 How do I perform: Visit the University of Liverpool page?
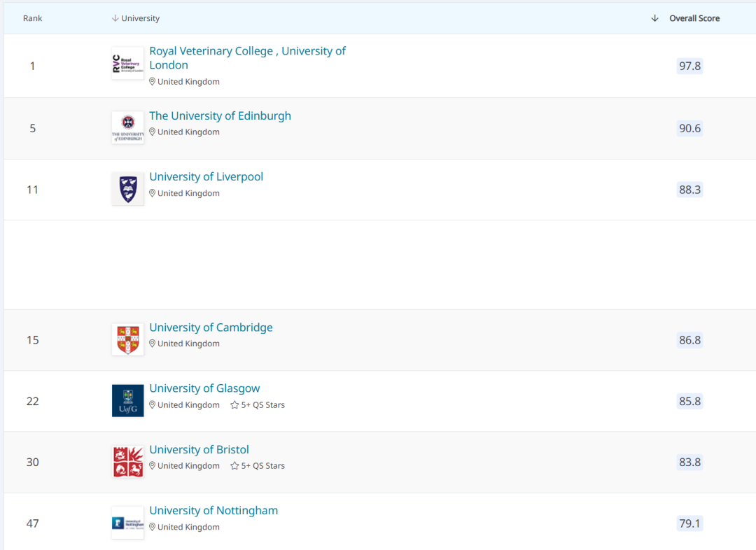206,177
